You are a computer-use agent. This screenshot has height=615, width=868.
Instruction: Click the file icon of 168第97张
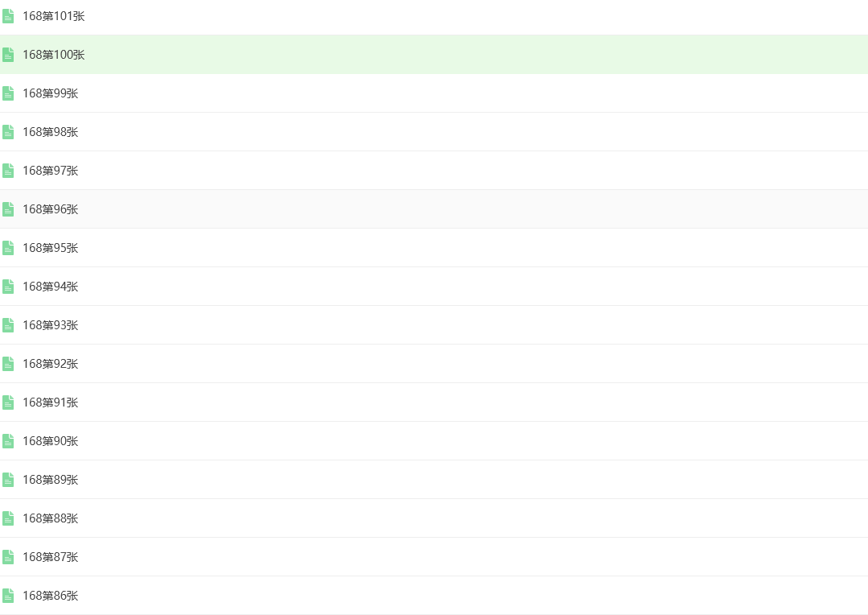[8, 171]
